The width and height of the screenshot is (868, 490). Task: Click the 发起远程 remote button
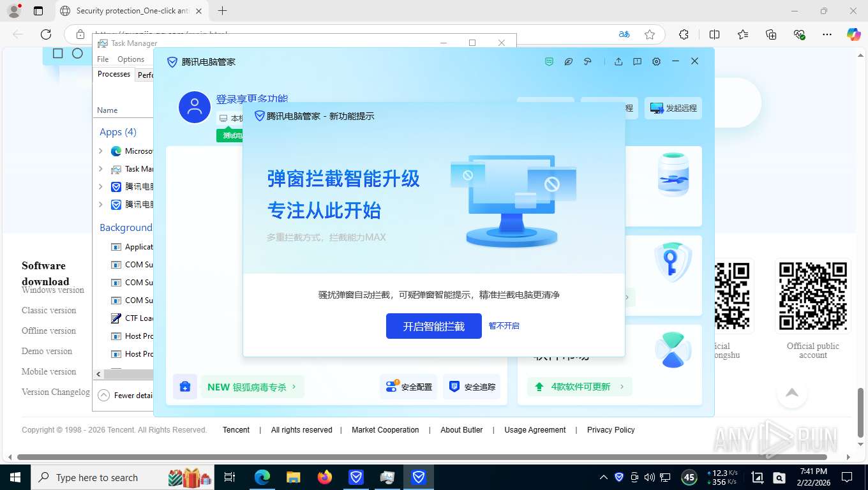673,108
